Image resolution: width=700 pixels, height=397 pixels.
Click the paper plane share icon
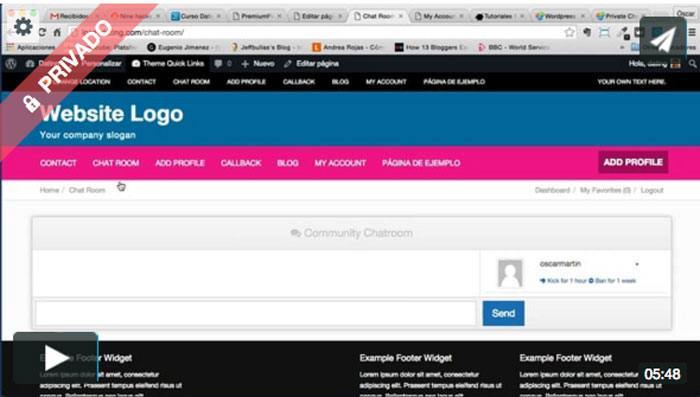click(662, 39)
